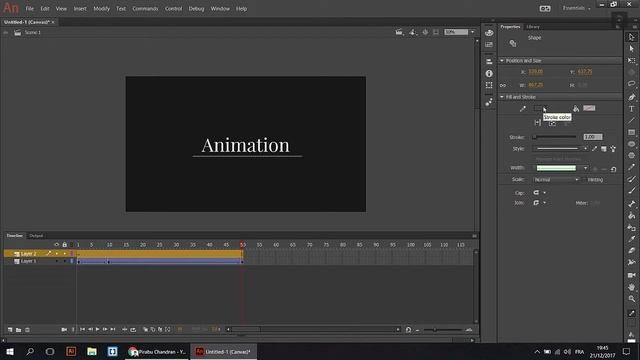Choose the Line tool
This screenshot has width=640, height=360.
pyautogui.click(x=631, y=120)
